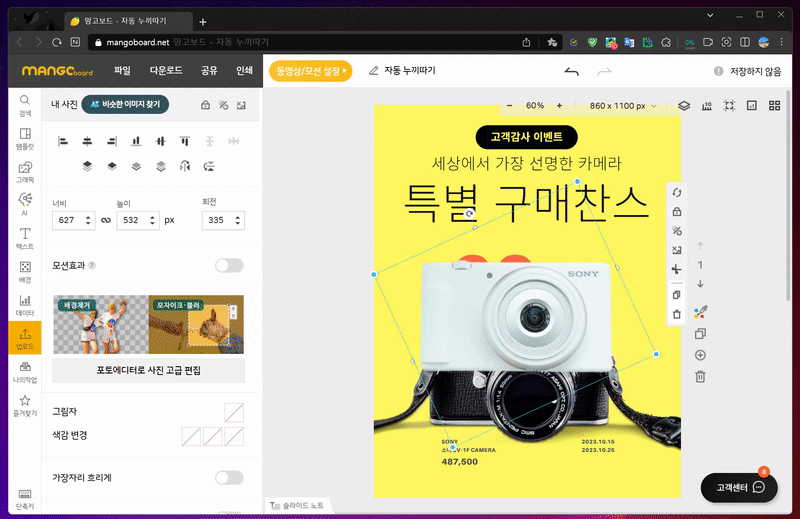
Task: Open the 검색 search sidebar tool
Action: [x=24, y=106]
